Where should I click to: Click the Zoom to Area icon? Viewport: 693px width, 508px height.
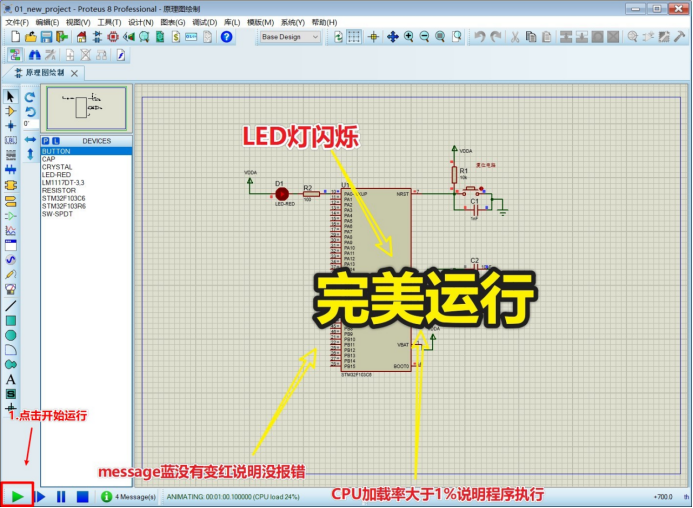tap(457, 37)
